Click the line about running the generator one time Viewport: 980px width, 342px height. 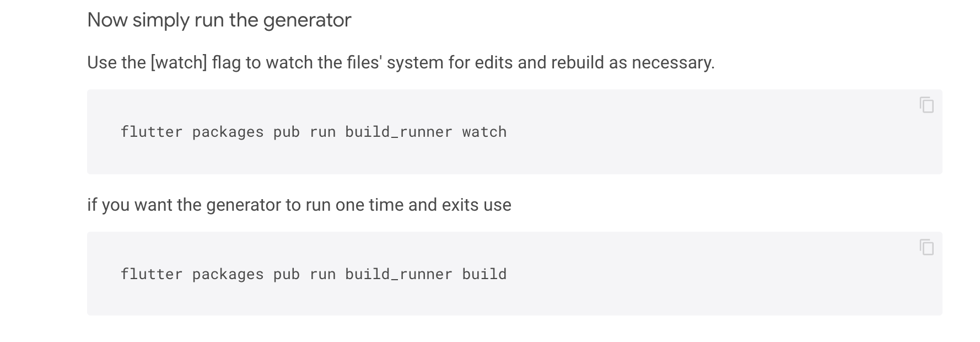point(299,205)
